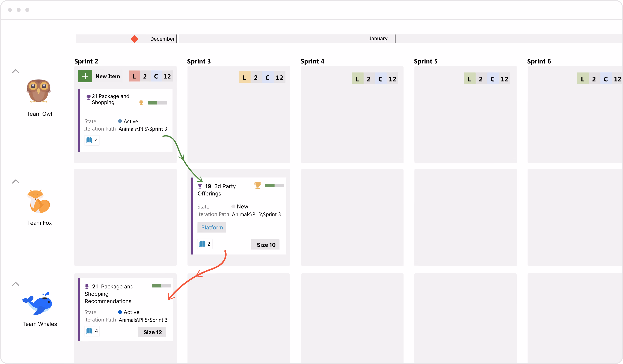Image resolution: width=623 pixels, height=364 pixels.
Task: Collapse the Team Fox row
Action: (x=16, y=182)
